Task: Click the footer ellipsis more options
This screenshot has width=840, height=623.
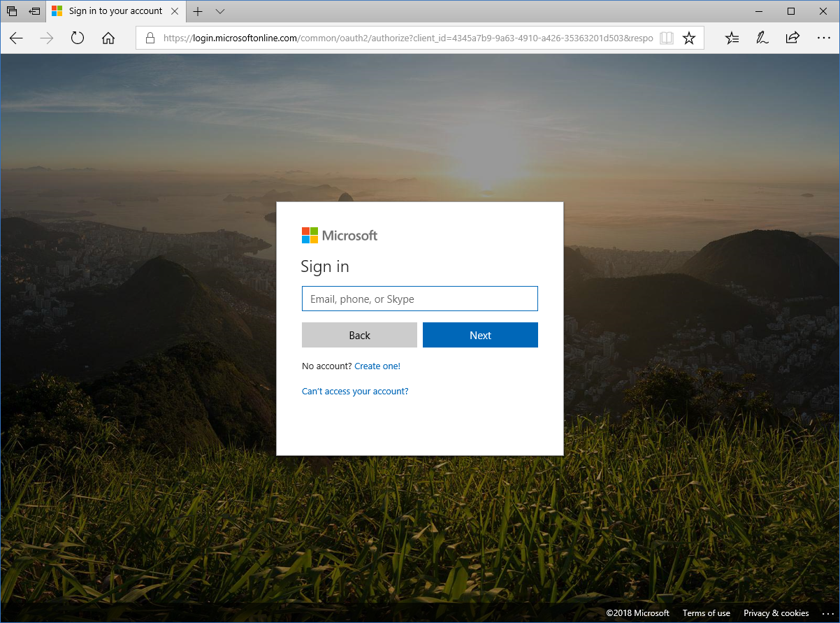Action: coord(828,613)
